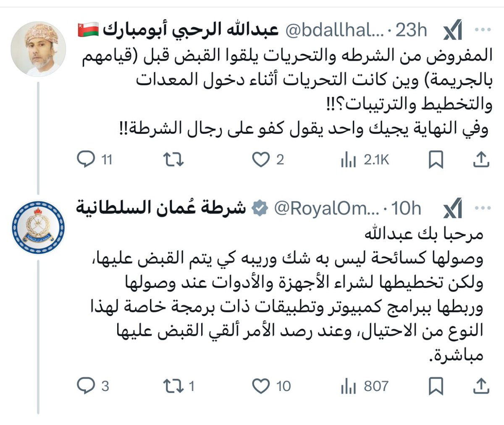
Task: Bookmark the Royal Oman Police reply
Action: 436,386
